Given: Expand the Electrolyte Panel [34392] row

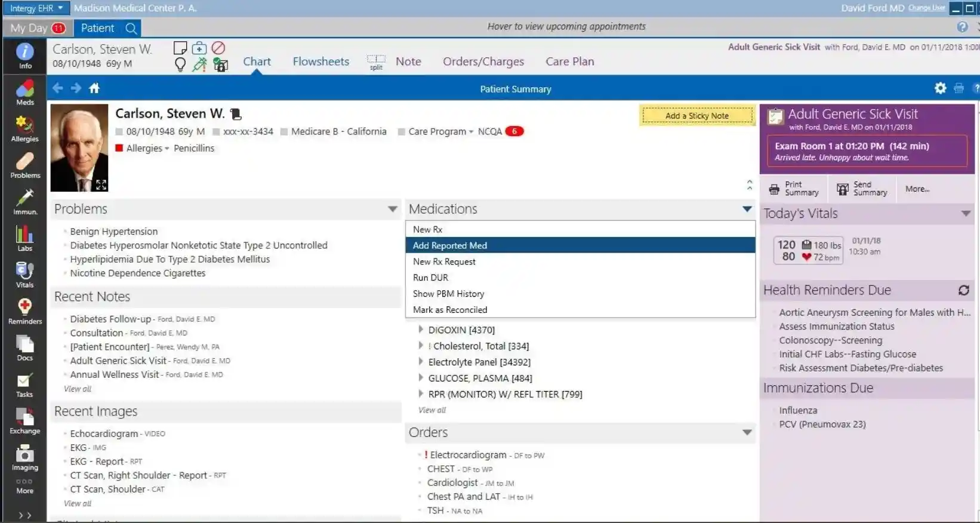Looking at the screenshot, I should (421, 362).
